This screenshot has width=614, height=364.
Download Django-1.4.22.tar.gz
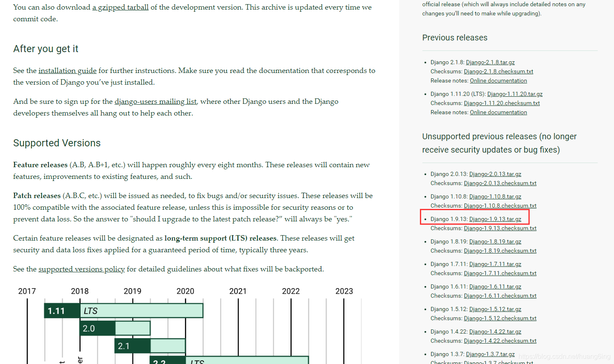click(495, 332)
